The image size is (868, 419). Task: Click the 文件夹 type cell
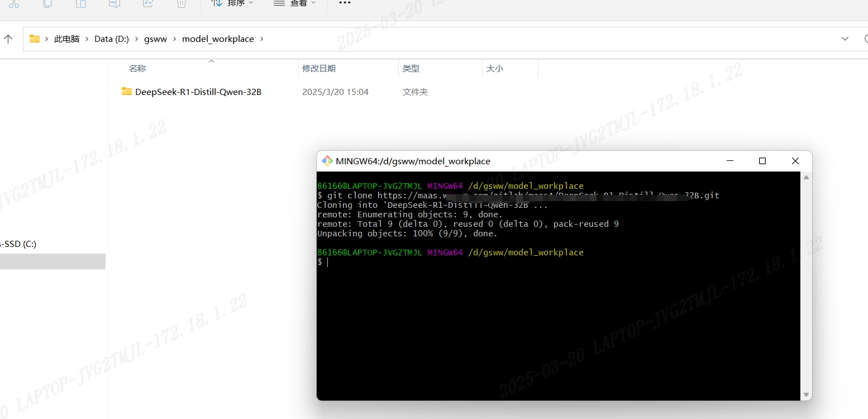coord(415,92)
